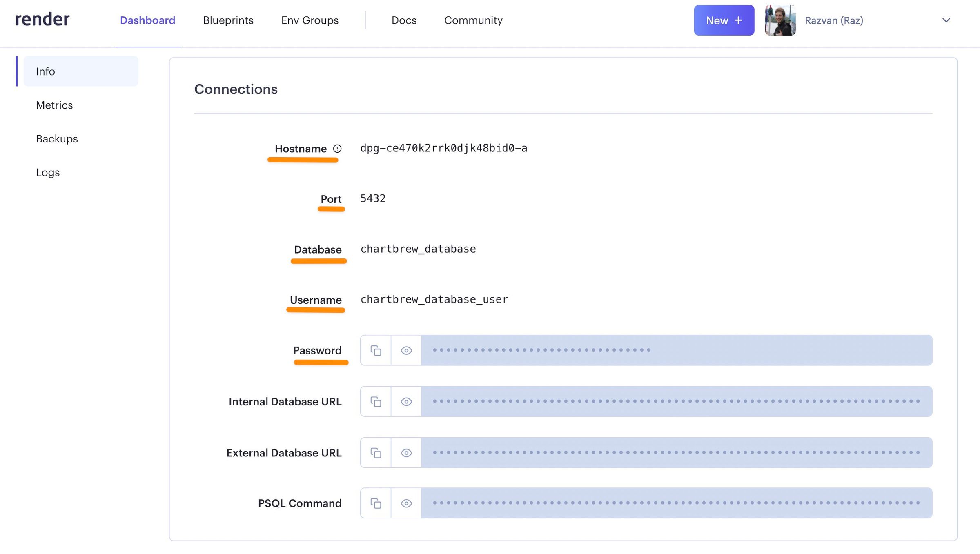Click the info icon next to Hostname

tap(336, 149)
